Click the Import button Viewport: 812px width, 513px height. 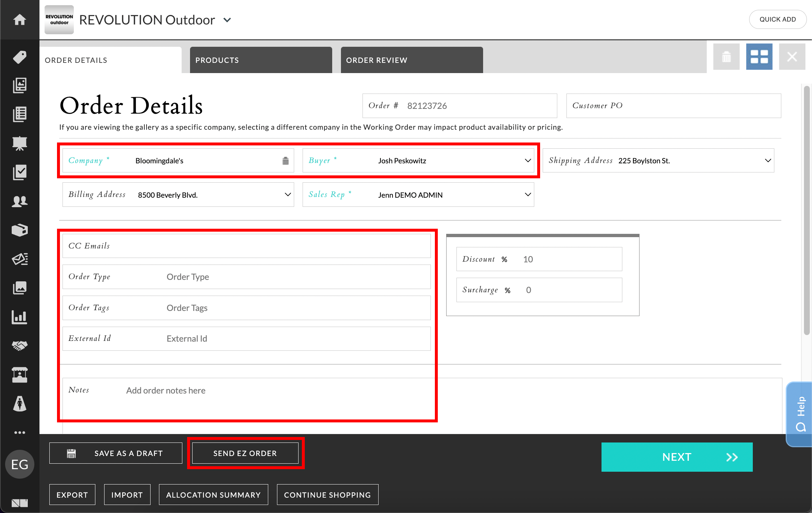click(127, 495)
